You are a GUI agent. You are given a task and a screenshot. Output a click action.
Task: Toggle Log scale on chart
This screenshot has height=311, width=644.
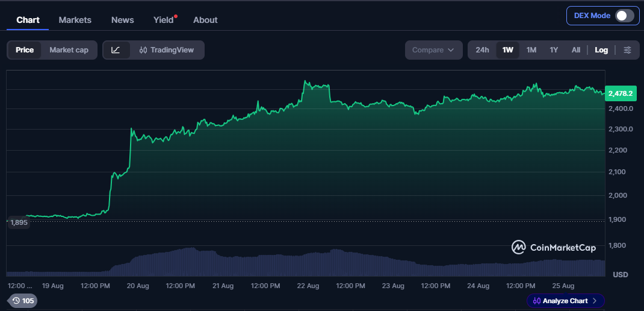tap(601, 50)
